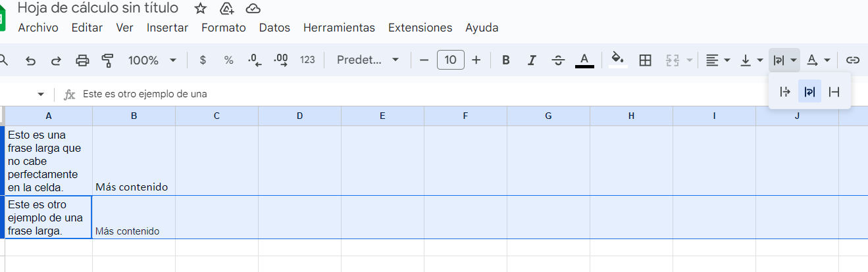Viewport: 868px width, 272px height.
Task: Click the undo arrow icon
Action: pyautogui.click(x=30, y=60)
